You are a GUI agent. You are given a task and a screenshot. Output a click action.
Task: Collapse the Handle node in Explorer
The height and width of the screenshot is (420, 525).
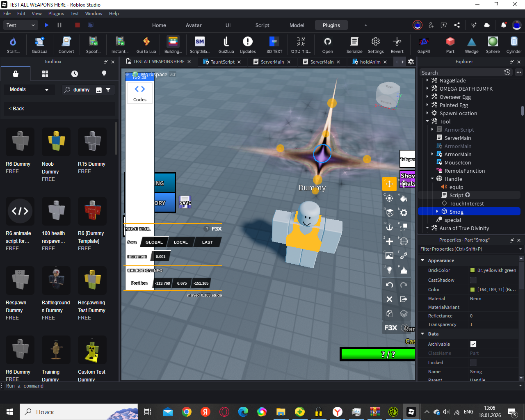point(432,179)
